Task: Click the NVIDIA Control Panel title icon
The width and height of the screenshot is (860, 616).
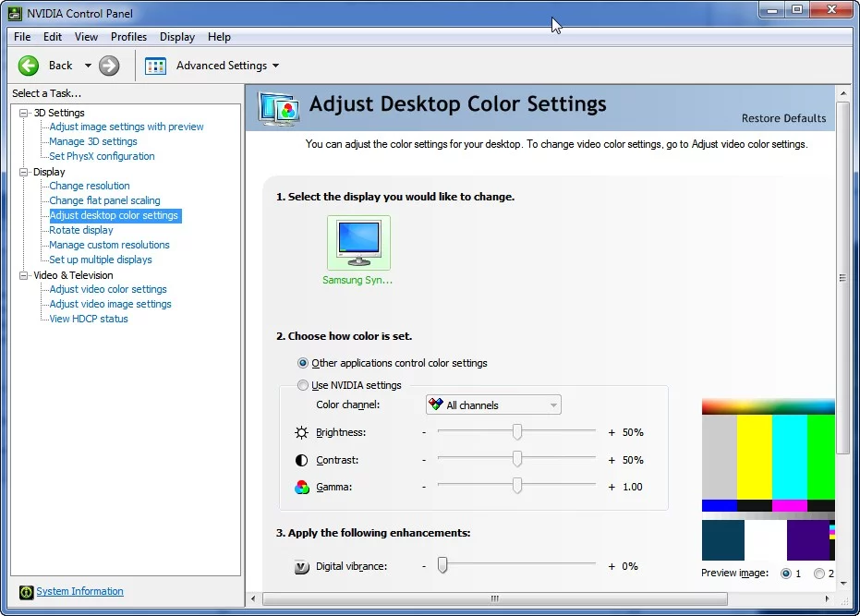Action: (x=15, y=13)
